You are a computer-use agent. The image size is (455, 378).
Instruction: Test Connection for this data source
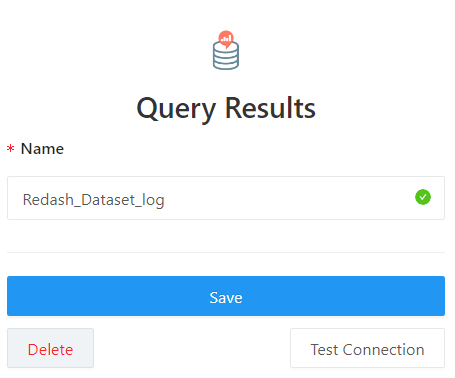tap(367, 348)
